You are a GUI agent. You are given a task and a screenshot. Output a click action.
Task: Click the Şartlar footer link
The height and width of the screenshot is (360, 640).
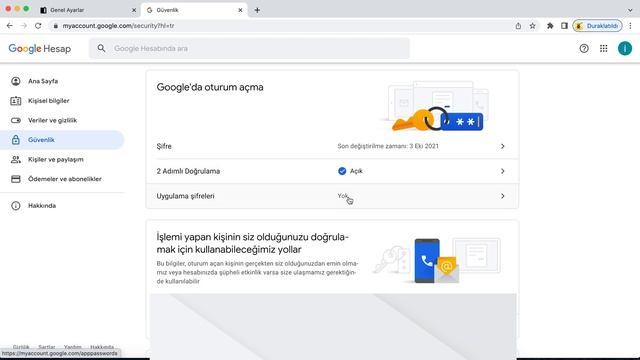pyautogui.click(x=47, y=347)
